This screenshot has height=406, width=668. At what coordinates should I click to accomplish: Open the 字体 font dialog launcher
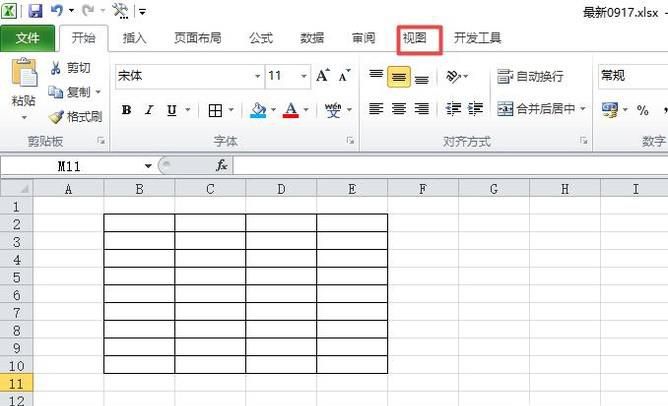coord(350,140)
